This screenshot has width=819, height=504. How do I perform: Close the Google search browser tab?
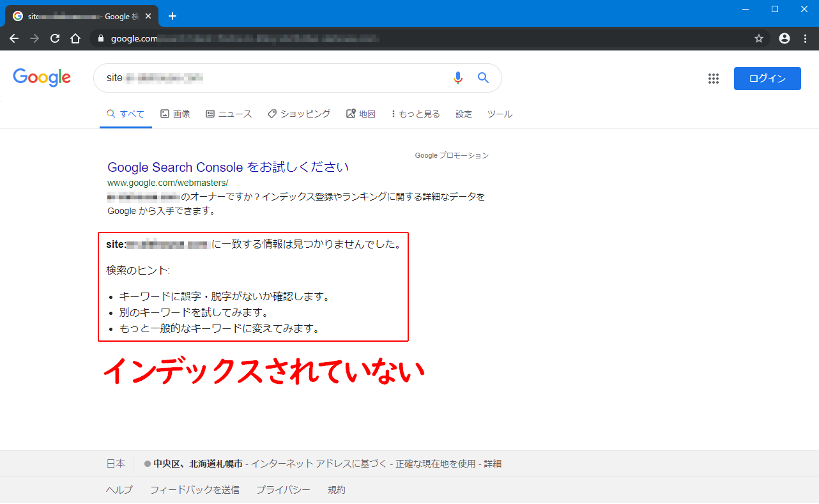(148, 16)
